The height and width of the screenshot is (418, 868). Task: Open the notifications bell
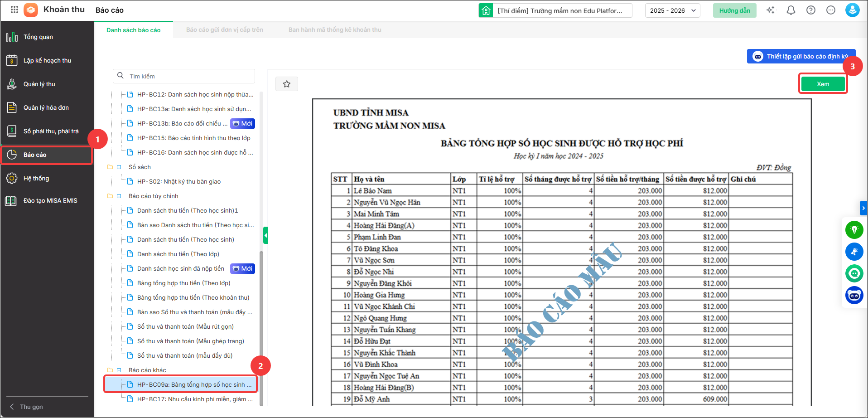click(791, 10)
